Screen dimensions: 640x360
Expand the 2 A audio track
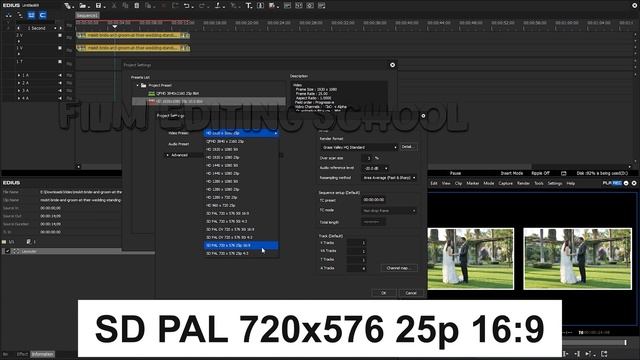(x=19, y=83)
